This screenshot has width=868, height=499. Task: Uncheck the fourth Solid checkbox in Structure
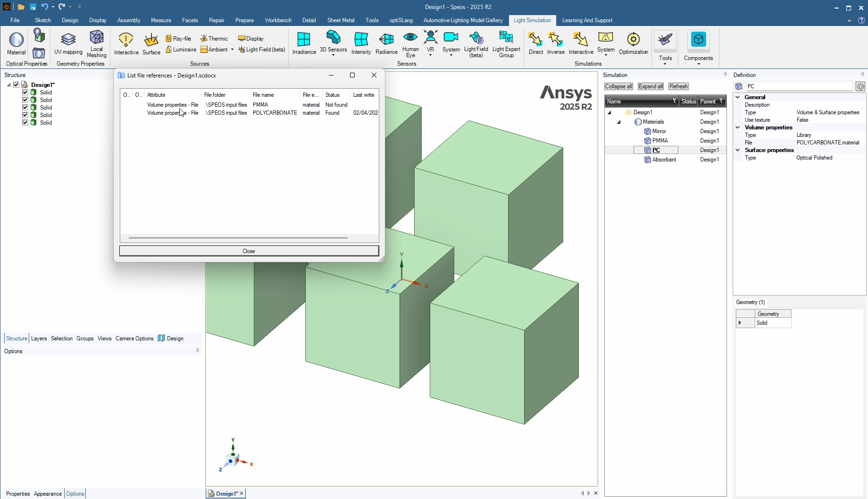25,115
